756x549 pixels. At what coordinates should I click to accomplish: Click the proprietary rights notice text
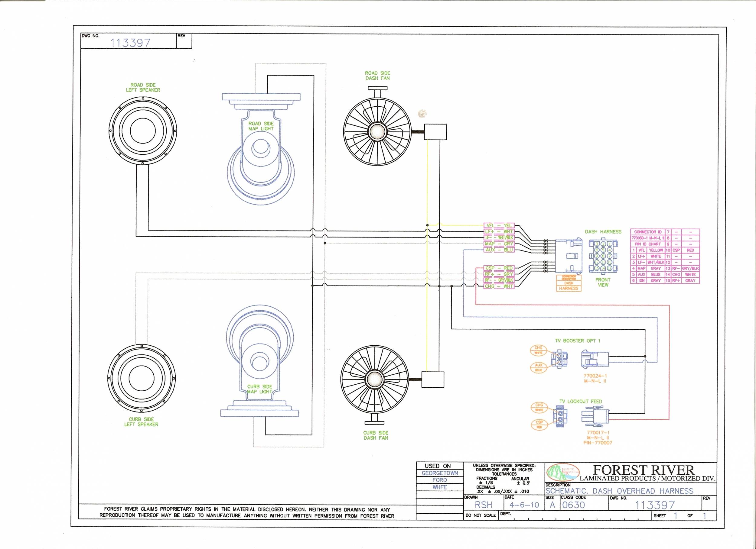pos(247,512)
